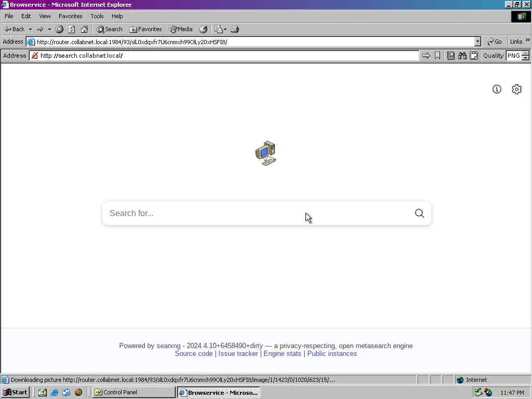Image resolution: width=532 pixels, height=399 pixels.
Task: Click the computer logo image
Action: pyautogui.click(x=266, y=153)
